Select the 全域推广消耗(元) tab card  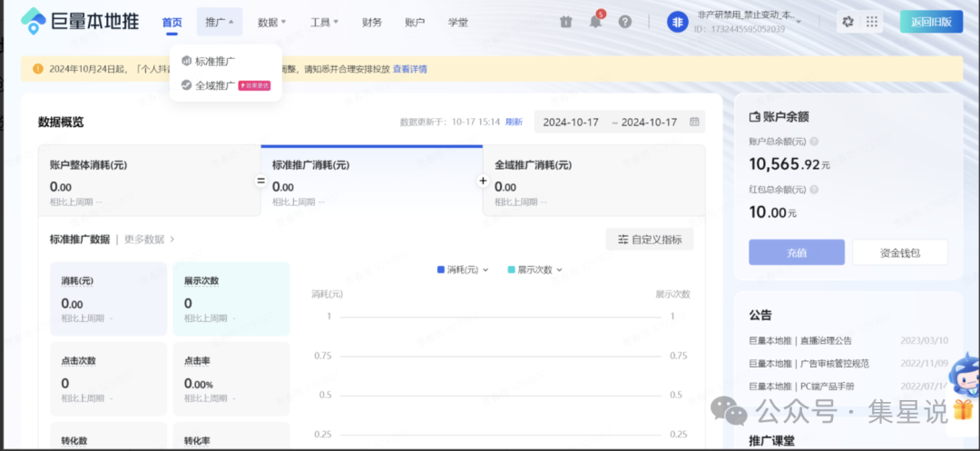point(593,181)
